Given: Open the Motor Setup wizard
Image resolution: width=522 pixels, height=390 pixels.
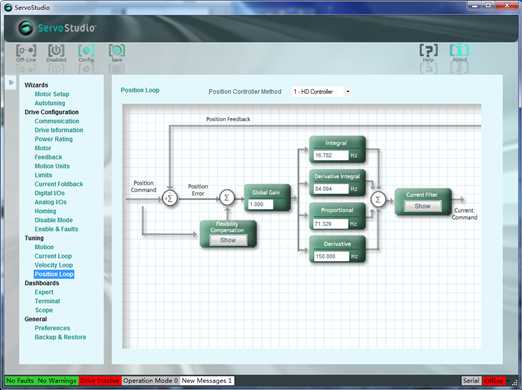Looking at the screenshot, I should [x=52, y=94].
